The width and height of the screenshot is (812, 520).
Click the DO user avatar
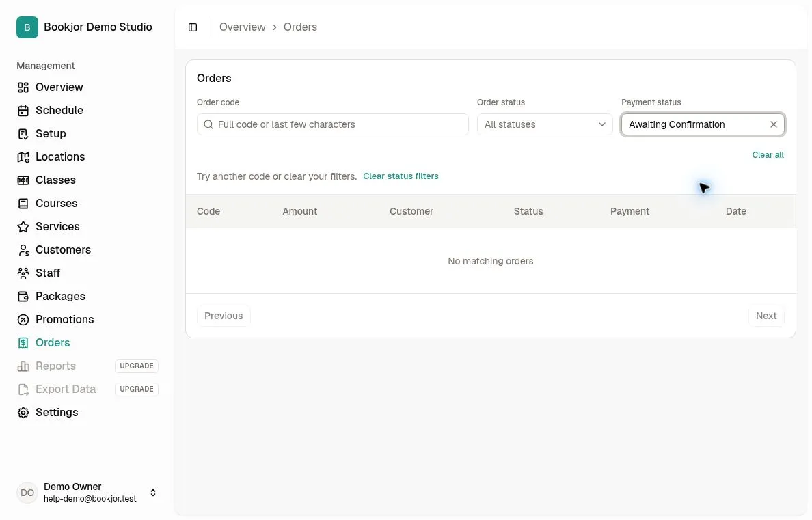[27, 493]
